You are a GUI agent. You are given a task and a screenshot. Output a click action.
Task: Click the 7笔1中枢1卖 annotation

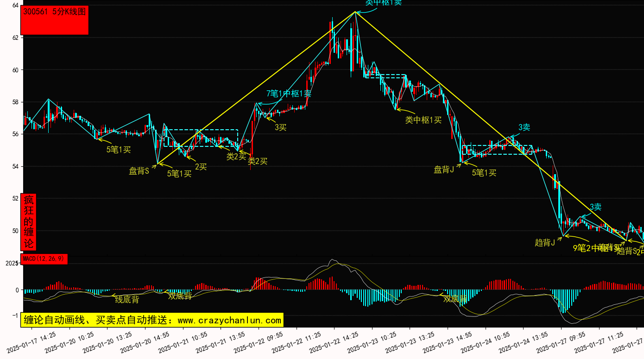[289, 94]
